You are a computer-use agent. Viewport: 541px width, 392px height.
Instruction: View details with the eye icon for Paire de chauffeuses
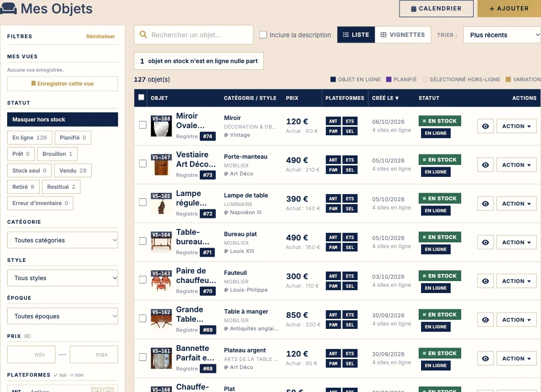coord(485,281)
